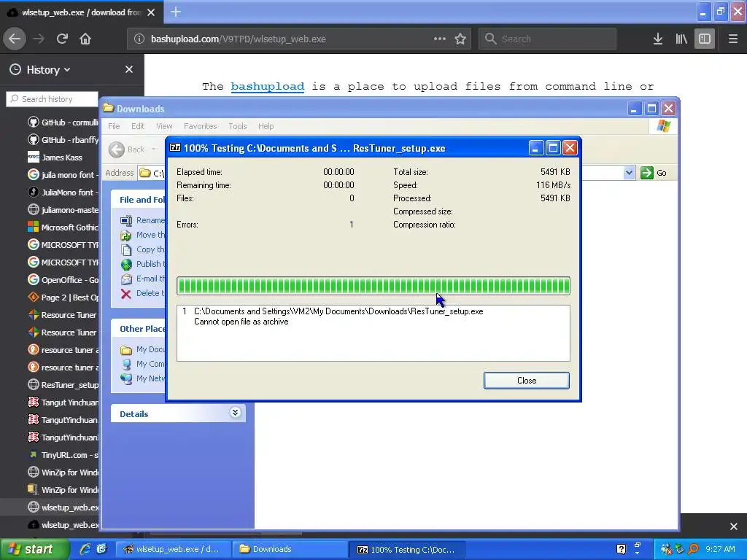747x560 pixels.
Task: Open page actions three-dot menu
Action: point(439,39)
